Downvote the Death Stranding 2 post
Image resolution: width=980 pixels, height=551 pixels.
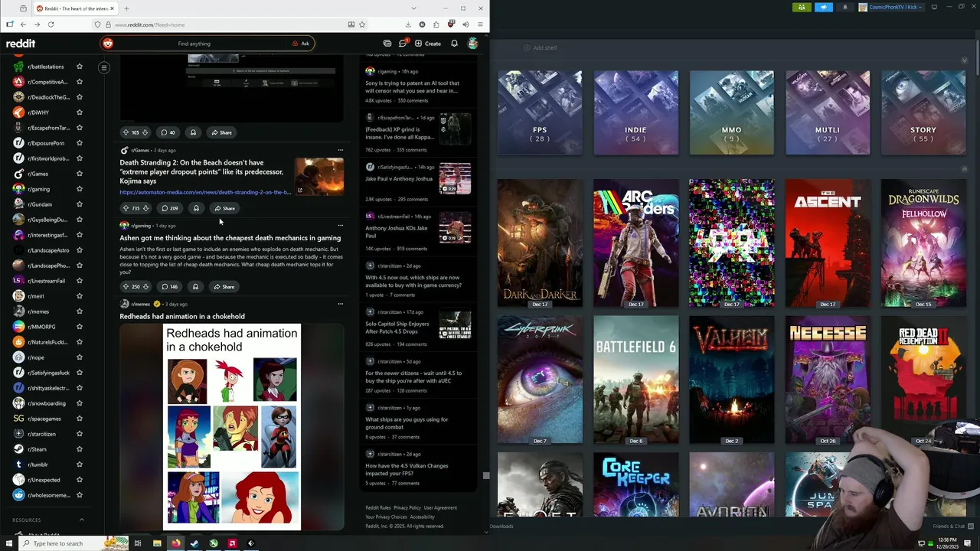point(145,208)
